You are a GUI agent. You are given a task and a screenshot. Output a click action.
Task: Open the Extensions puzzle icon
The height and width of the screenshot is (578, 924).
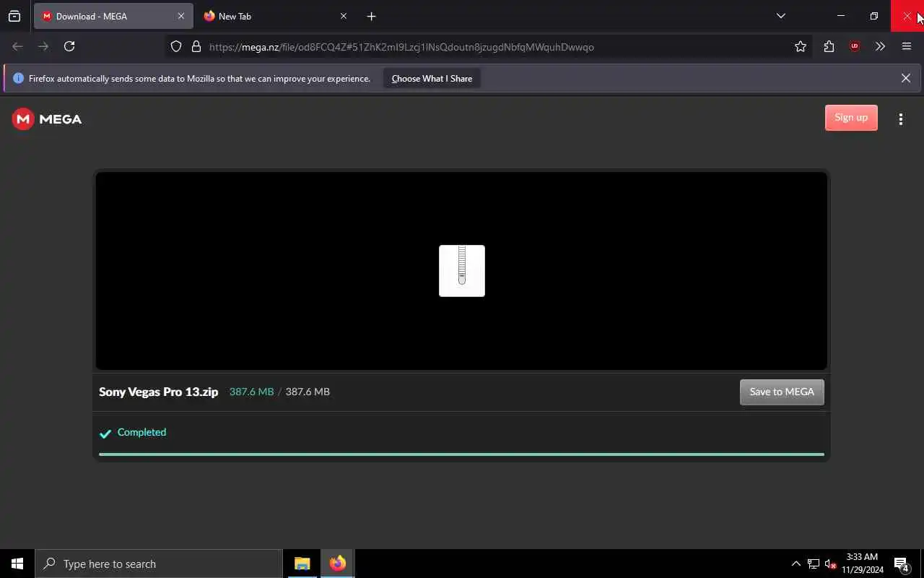pyautogui.click(x=829, y=46)
